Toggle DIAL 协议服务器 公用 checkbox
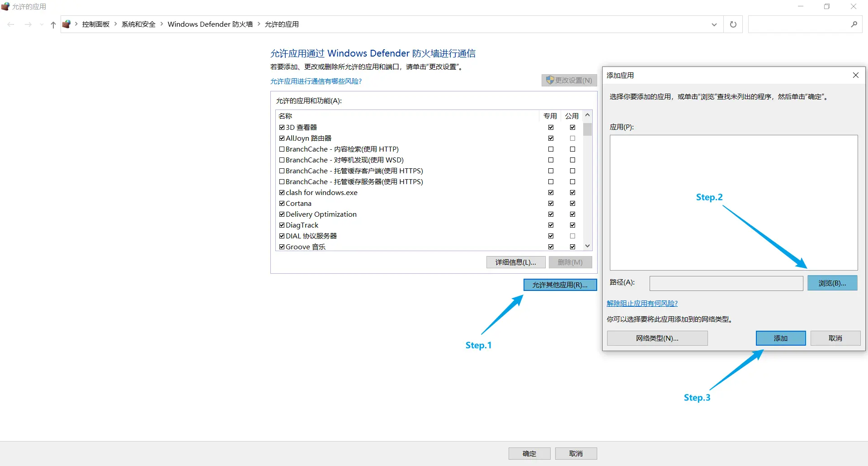 (572, 236)
